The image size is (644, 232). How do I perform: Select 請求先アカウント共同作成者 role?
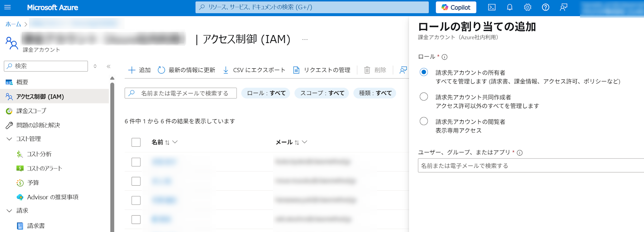click(x=424, y=97)
